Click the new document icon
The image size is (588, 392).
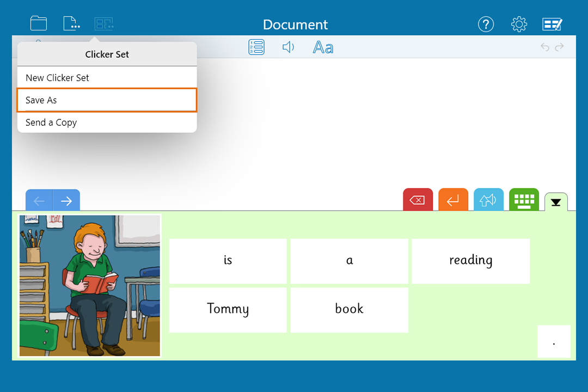[71, 23]
